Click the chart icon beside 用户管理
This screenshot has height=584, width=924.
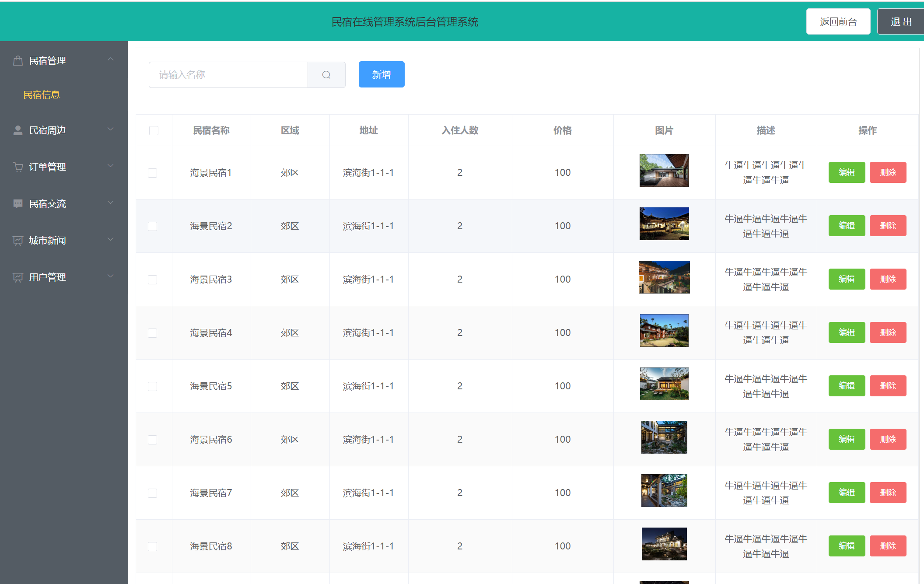pos(18,277)
